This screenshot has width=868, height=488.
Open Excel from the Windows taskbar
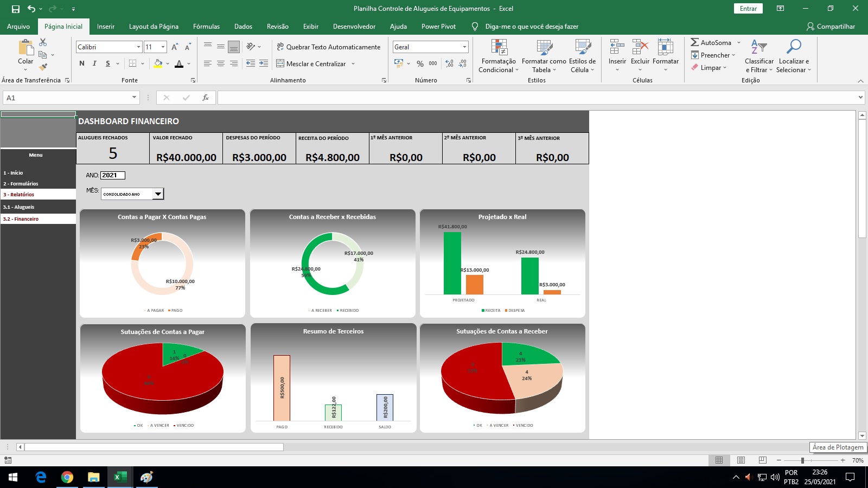[120, 477]
